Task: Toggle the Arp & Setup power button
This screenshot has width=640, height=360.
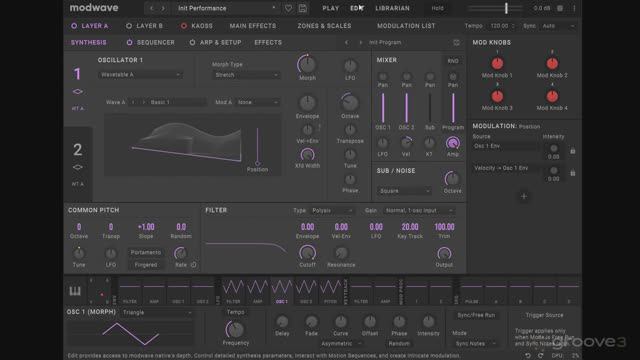Action: tap(192, 42)
